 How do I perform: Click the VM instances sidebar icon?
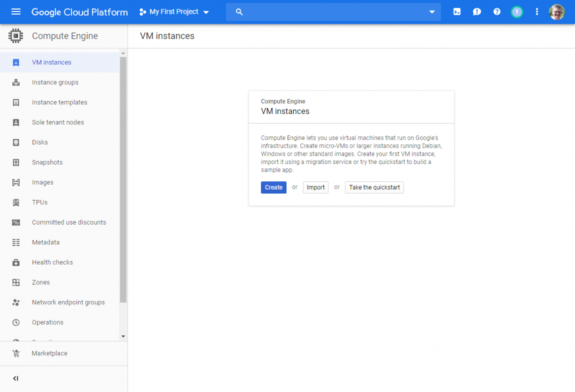pos(16,62)
